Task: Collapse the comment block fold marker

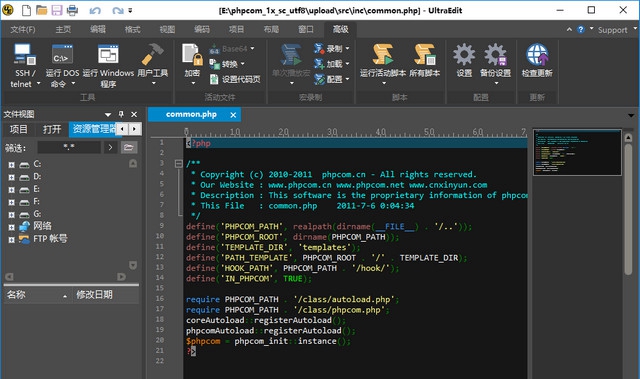Action: click(x=178, y=164)
